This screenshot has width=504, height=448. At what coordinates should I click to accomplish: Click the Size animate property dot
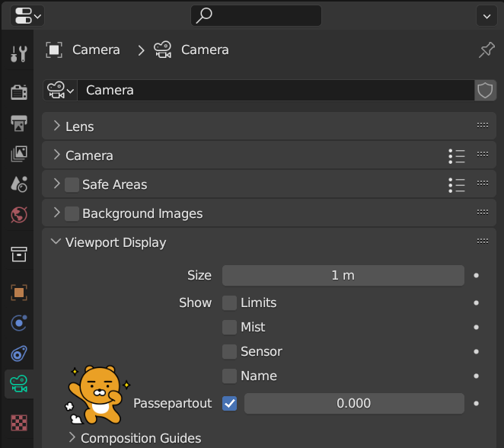pos(477,276)
